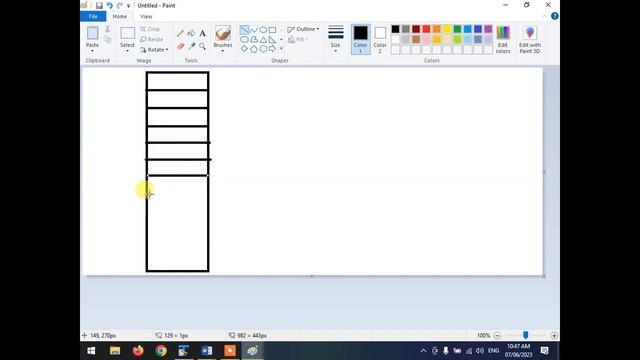Open the Paint Help icon
Image resolution: width=640 pixels, height=360 pixels.
555,16
